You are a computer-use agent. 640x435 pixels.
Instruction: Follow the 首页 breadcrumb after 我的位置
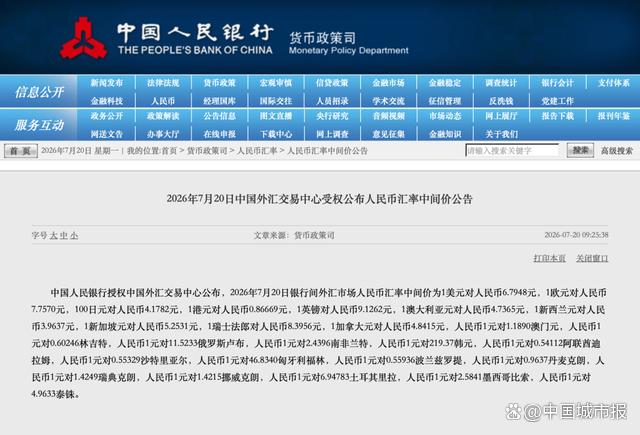[169, 151]
